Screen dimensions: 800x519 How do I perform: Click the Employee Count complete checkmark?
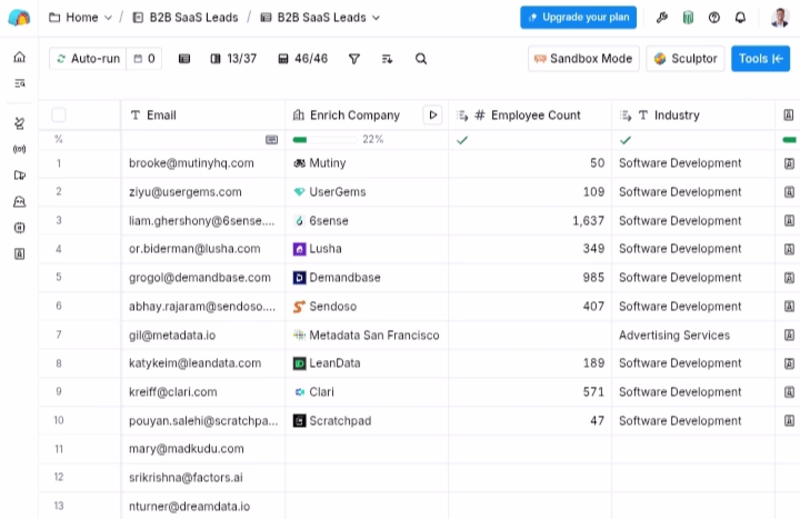(462, 140)
